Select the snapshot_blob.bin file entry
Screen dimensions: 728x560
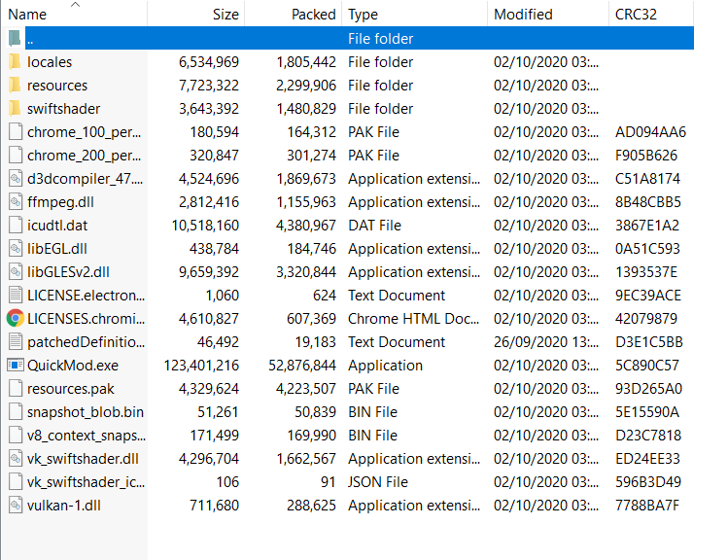point(85,412)
